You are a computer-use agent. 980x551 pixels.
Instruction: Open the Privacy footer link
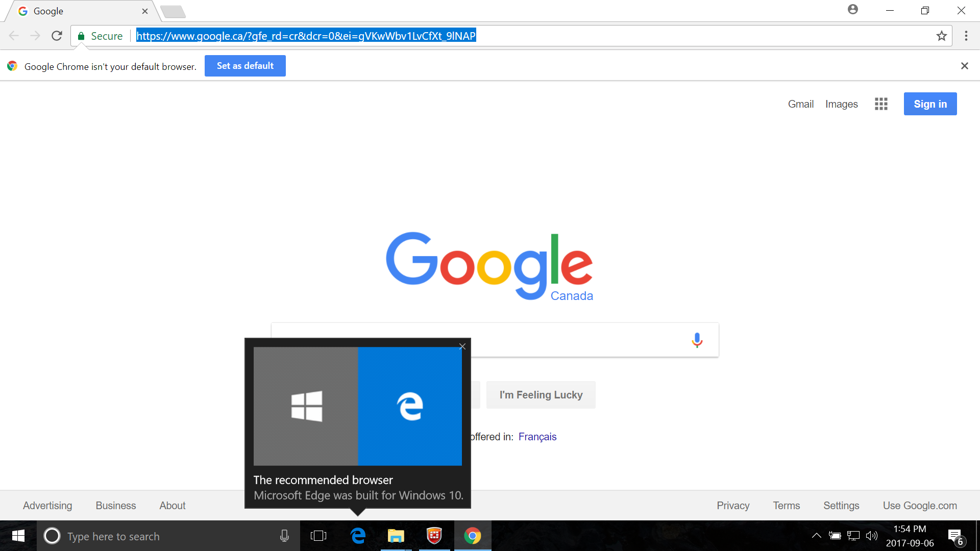point(733,506)
